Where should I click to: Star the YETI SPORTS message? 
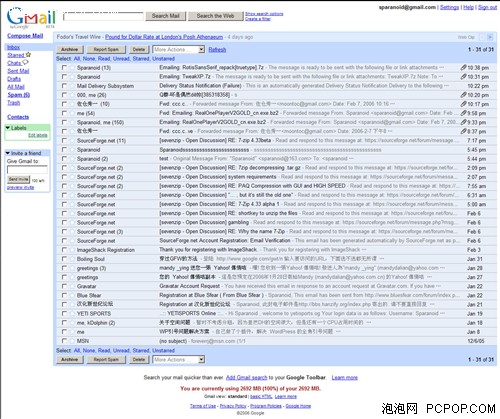pyautogui.click(x=73, y=314)
